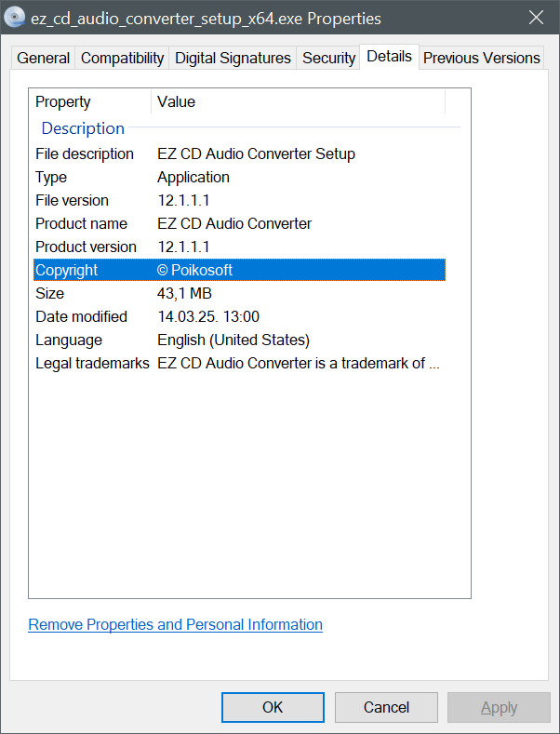Select the © Poikosoft value
Screen dimensions: 560x734
coord(195,270)
